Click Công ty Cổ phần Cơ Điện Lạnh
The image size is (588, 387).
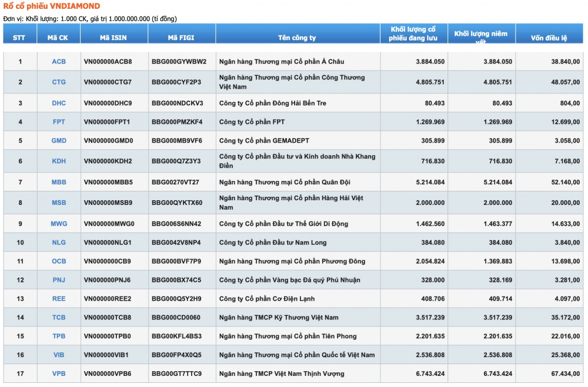[267, 298]
